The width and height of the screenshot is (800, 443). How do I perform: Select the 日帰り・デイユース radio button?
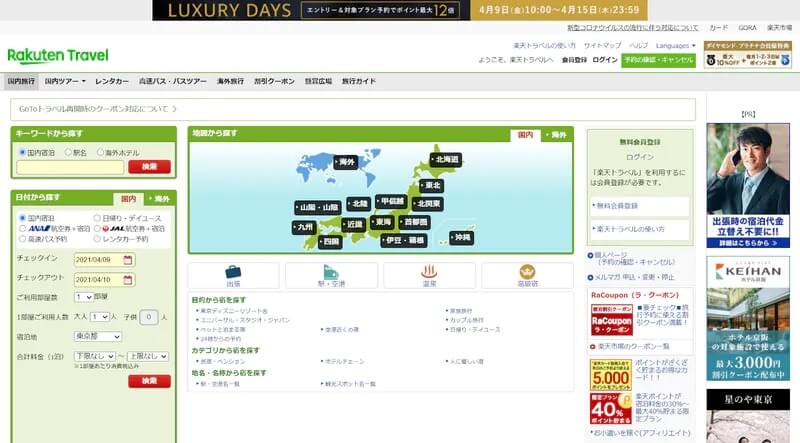[97, 218]
